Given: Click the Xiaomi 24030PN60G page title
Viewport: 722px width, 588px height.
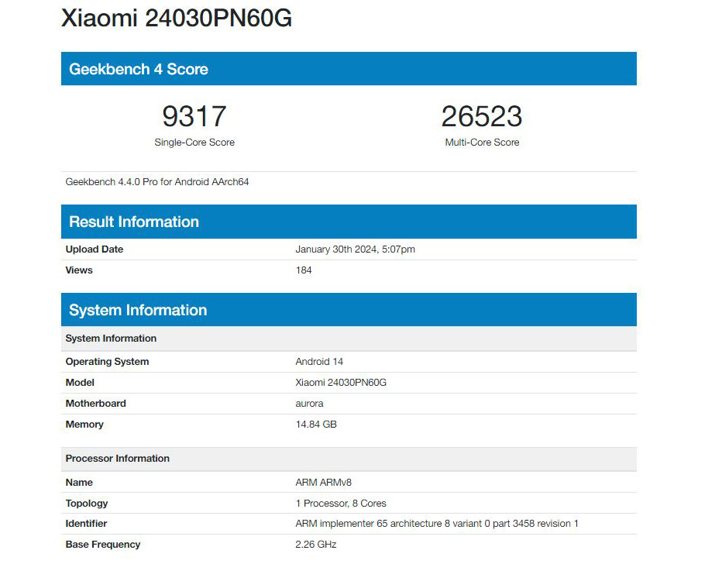Looking at the screenshot, I should pyautogui.click(x=177, y=18).
